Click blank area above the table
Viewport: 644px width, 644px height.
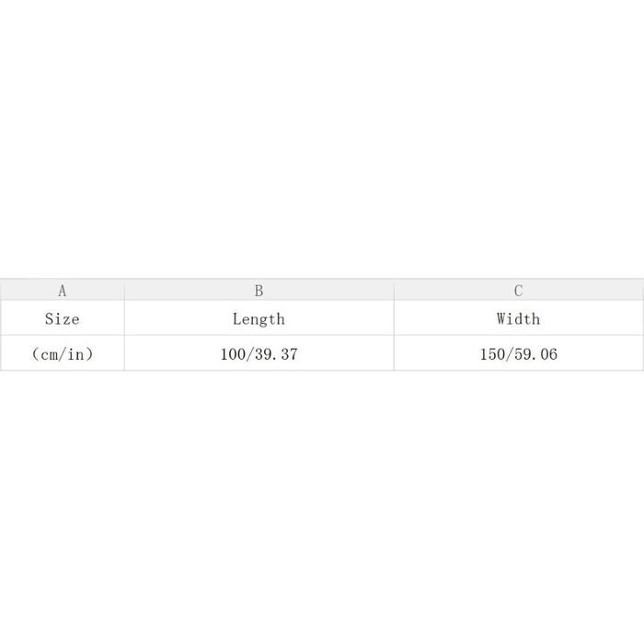[x=322, y=138]
